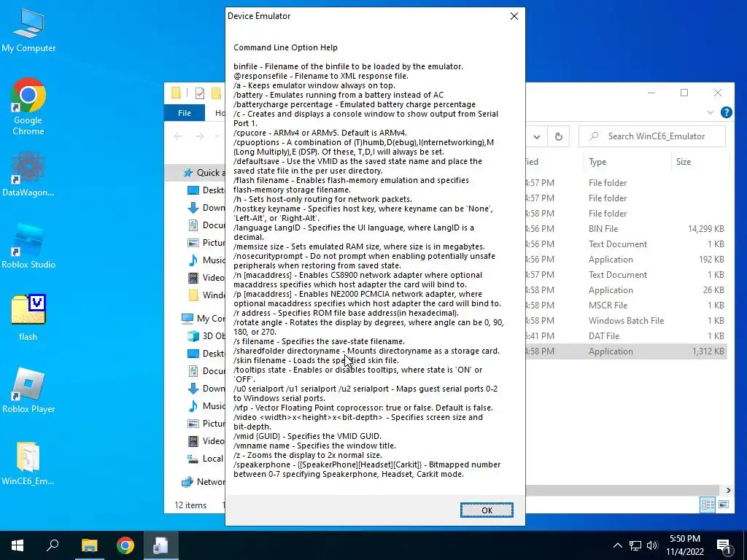Screen dimensions: 747x560
Task: Show hidden system tray icons
Action: point(617,545)
